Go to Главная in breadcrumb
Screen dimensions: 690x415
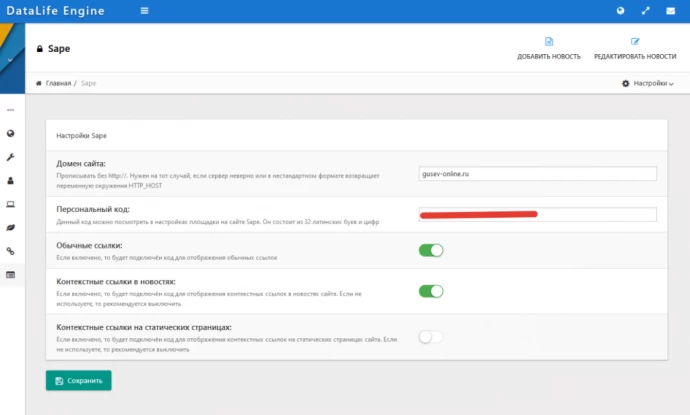[58, 83]
